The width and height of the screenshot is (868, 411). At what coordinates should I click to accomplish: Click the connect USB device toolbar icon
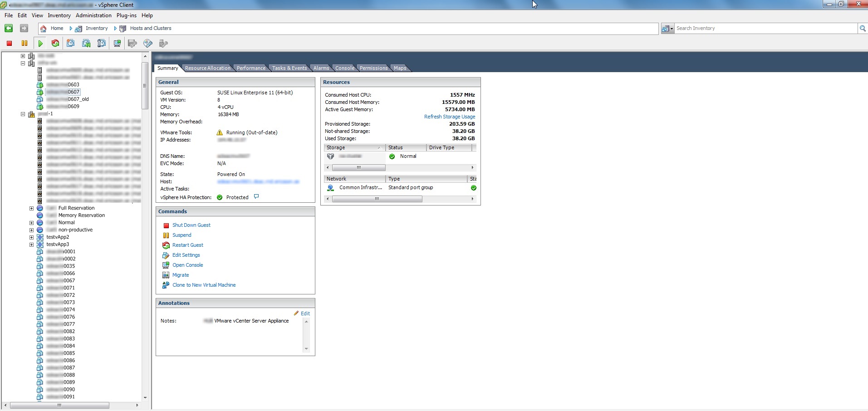163,43
